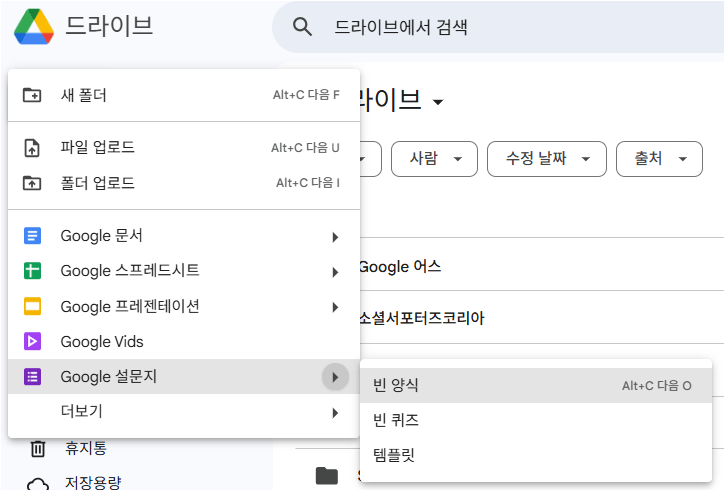Select 새 폴더 menu entry
Screen dimensions: 725x491
184,95
